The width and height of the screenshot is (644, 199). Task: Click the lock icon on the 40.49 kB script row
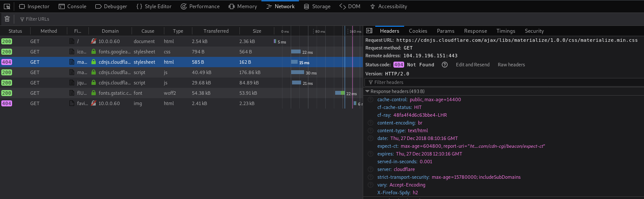[93, 72]
